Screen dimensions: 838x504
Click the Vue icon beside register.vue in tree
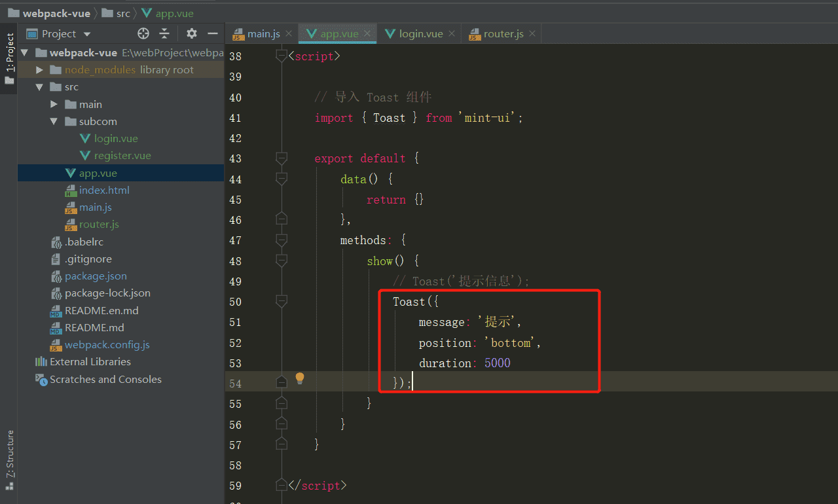pos(85,156)
